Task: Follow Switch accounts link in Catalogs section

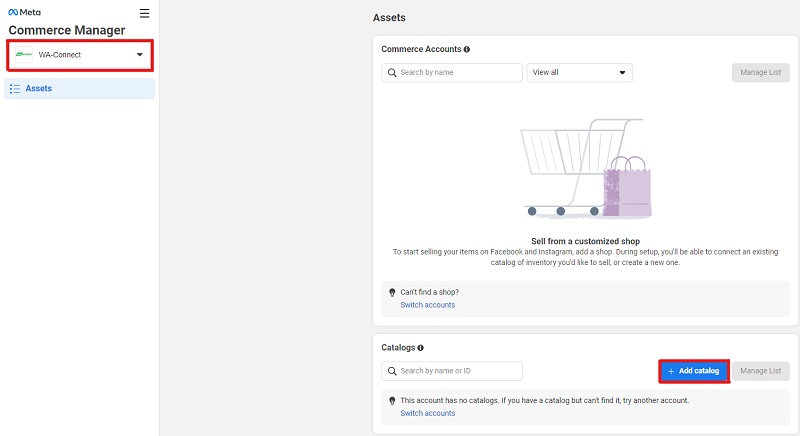Action: click(428, 414)
